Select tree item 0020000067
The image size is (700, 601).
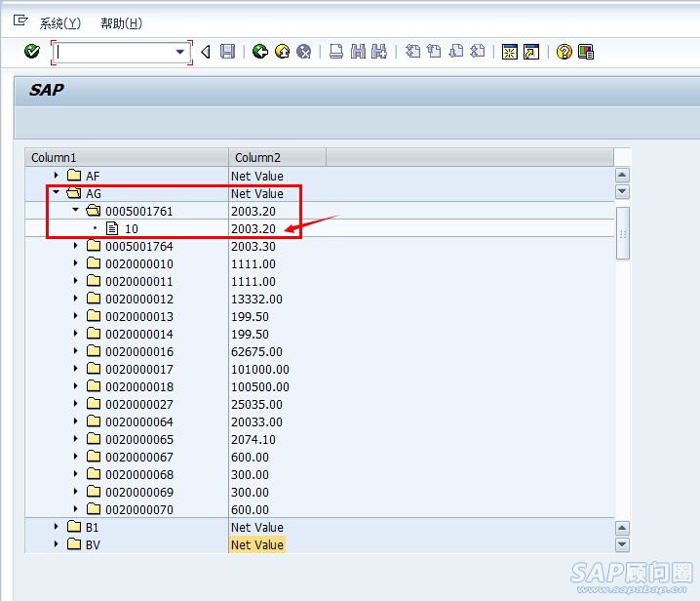[x=139, y=458]
